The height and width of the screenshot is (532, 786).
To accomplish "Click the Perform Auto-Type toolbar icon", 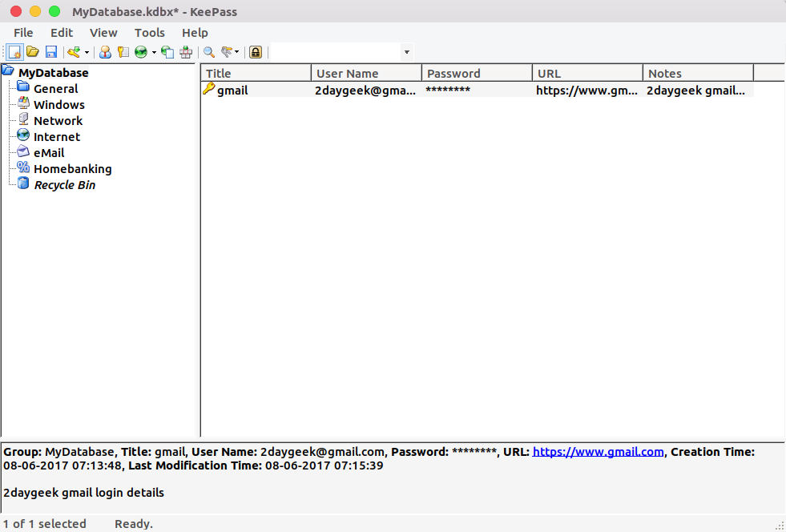I will pyautogui.click(x=186, y=52).
